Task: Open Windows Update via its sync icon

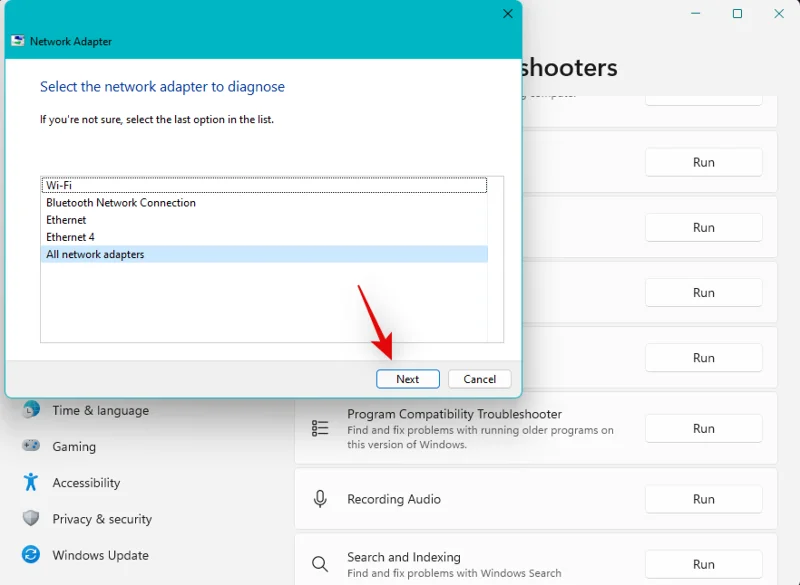Action: [x=31, y=555]
